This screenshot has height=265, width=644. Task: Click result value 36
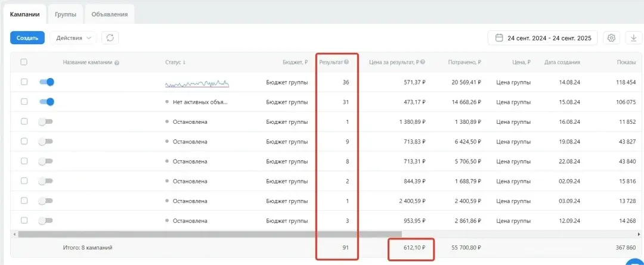[x=346, y=82]
